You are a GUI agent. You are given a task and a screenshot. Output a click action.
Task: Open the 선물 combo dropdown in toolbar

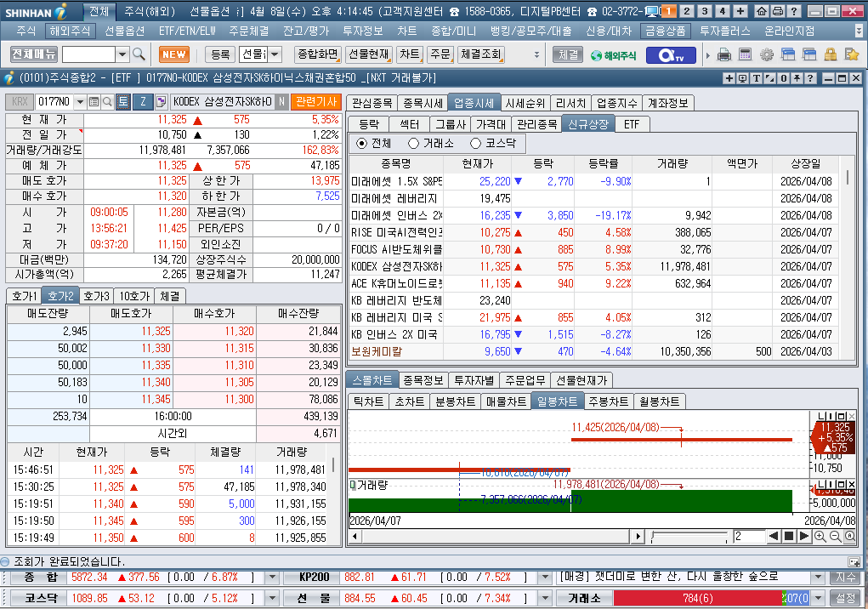pos(275,54)
